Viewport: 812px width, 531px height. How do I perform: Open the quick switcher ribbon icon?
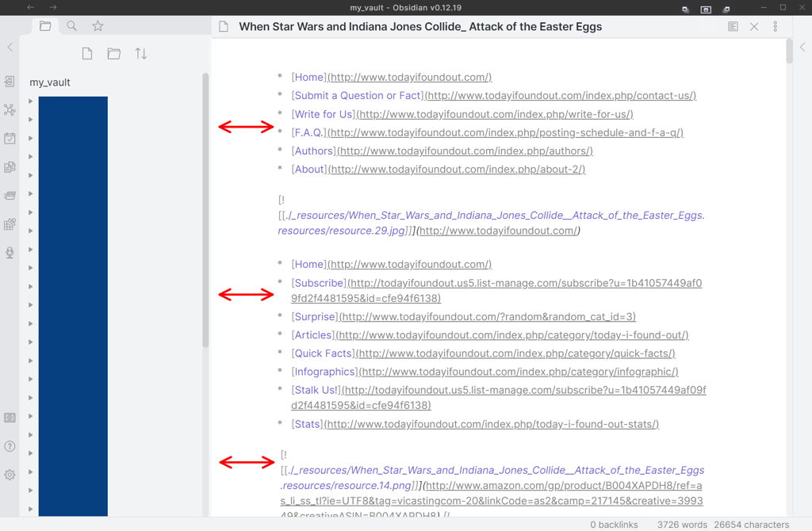pos(10,82)
